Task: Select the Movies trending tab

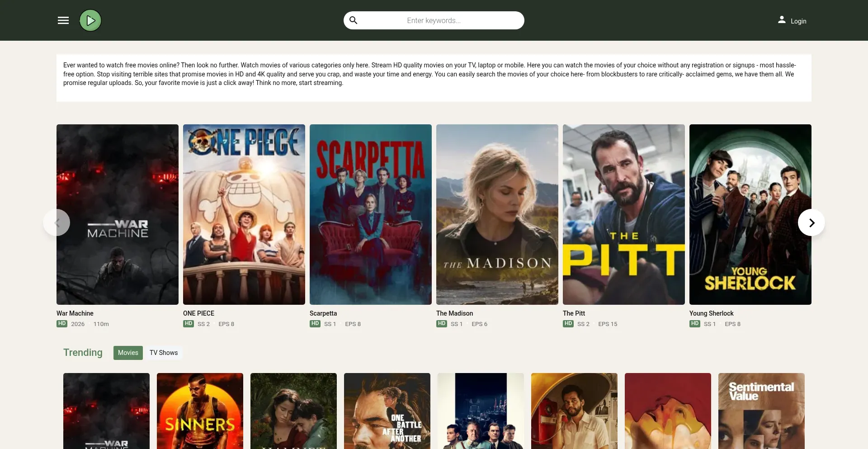Action: click(128, 353)
